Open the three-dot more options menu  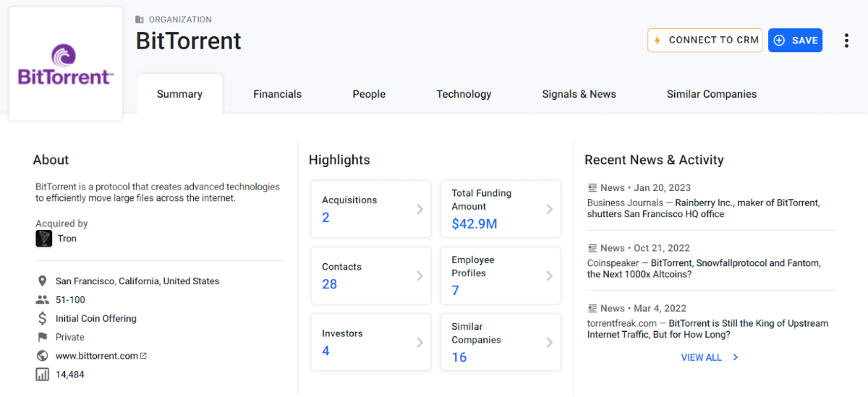tap(846, 40)
